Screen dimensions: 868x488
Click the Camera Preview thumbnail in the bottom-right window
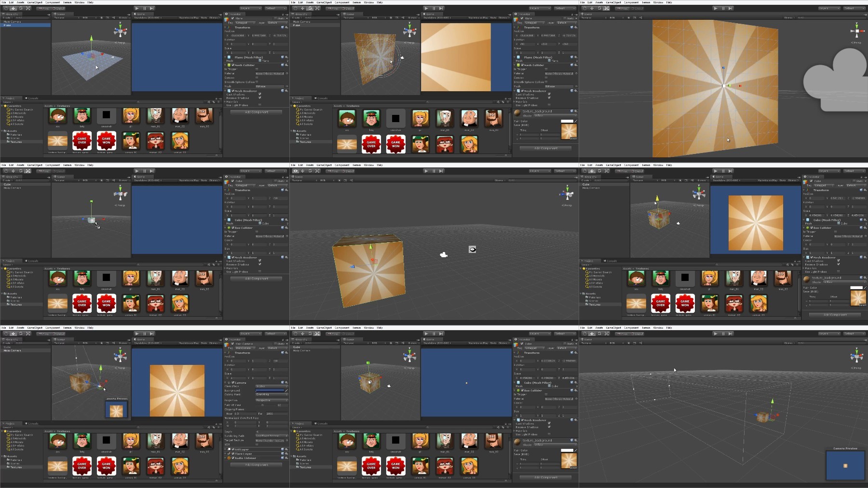click(845, 465)
